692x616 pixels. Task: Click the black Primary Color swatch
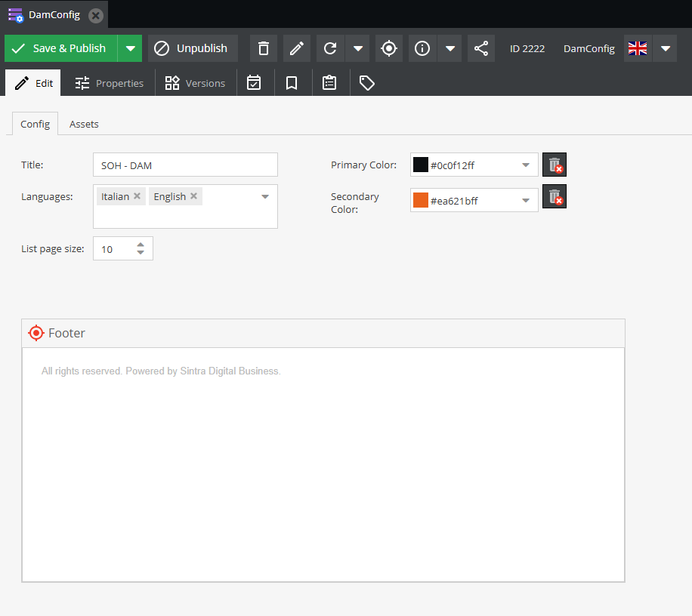tap(421, 165)
